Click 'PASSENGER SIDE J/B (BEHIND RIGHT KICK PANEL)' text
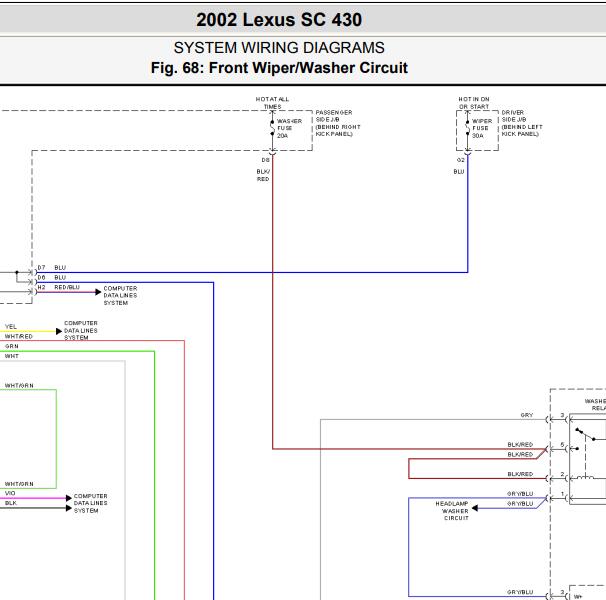606x600 pixels. (x=338, y=123)
